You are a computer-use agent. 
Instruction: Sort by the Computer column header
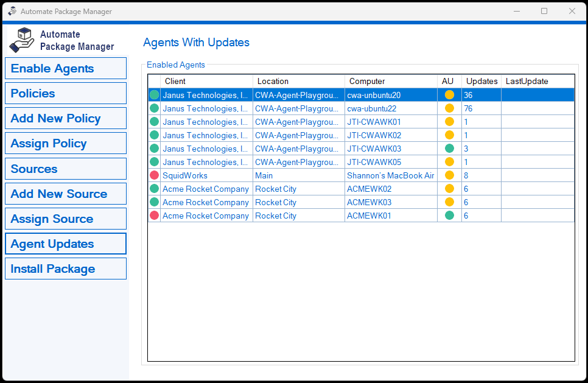[x=391, y=81]
